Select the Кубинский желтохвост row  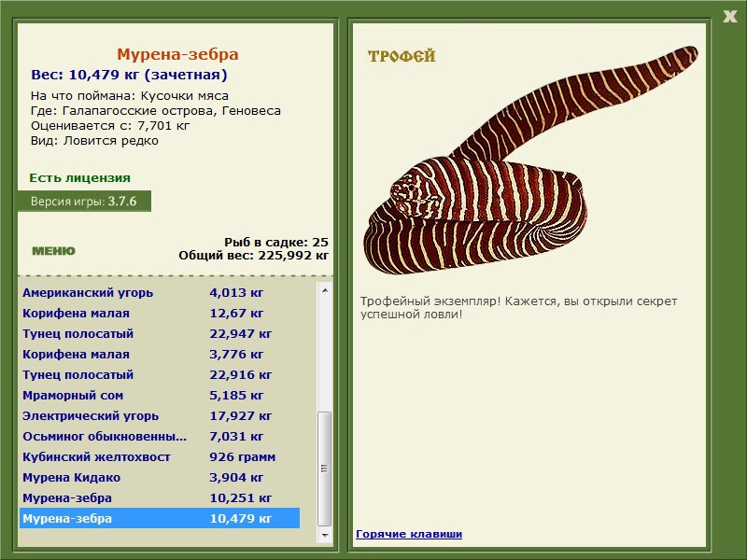160,456
